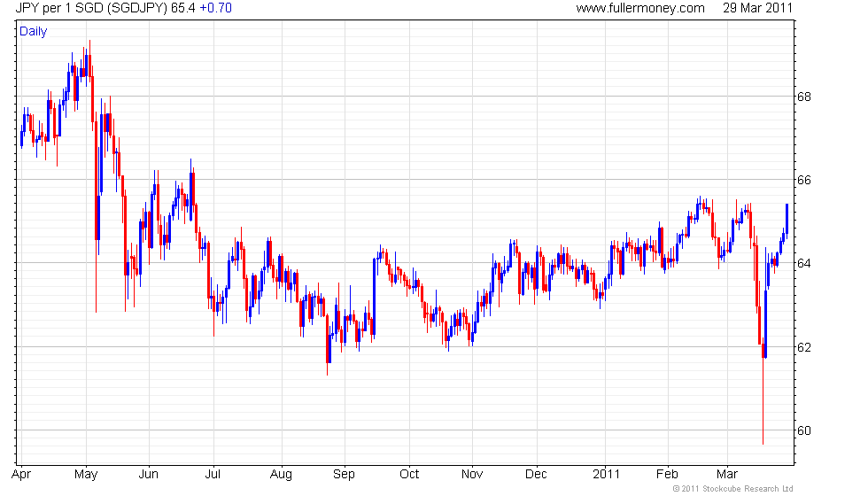Click the long red March candle wick near 60
The image size is (868, 496).
763,401
